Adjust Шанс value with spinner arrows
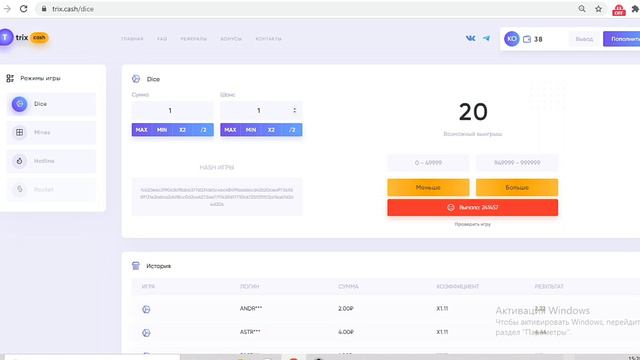The width and height of the screenshot is (640, 360). point(294,110)
